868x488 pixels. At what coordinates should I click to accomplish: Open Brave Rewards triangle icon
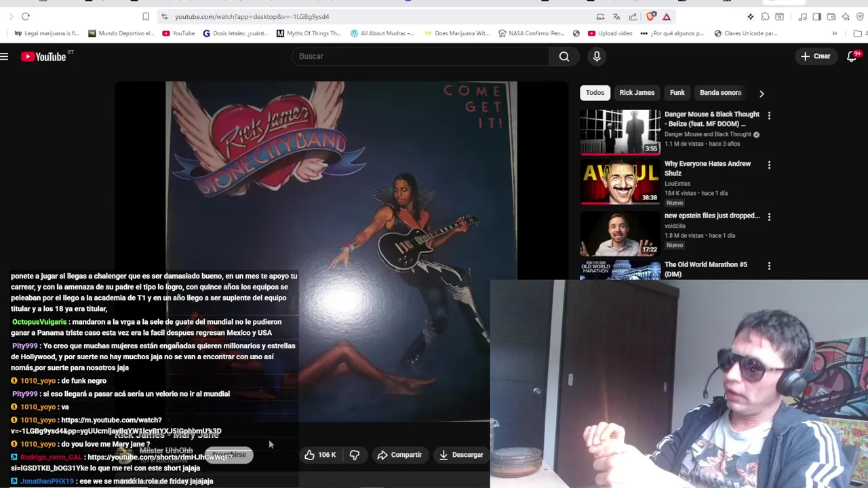pos(667,16)
